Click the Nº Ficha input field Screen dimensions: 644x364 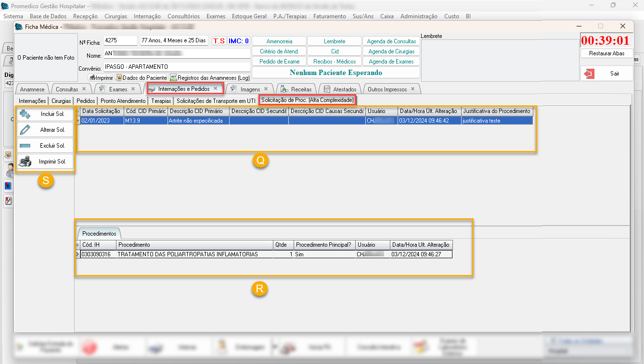point(120,41)
